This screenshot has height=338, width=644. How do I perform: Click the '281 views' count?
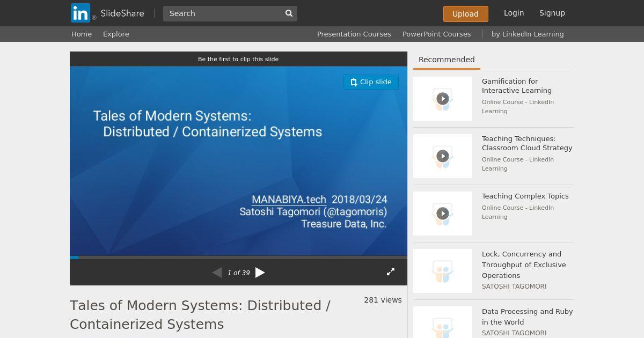pyautogui.click(x=383, y=300)
